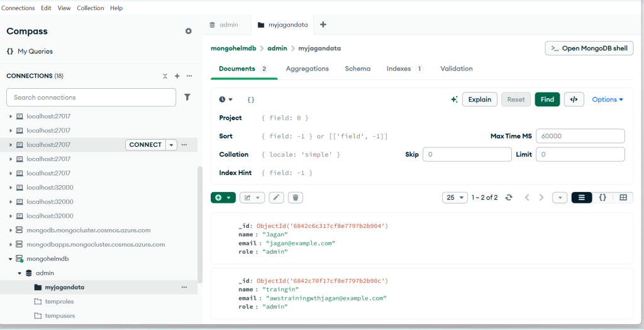Open View menu

64,8
